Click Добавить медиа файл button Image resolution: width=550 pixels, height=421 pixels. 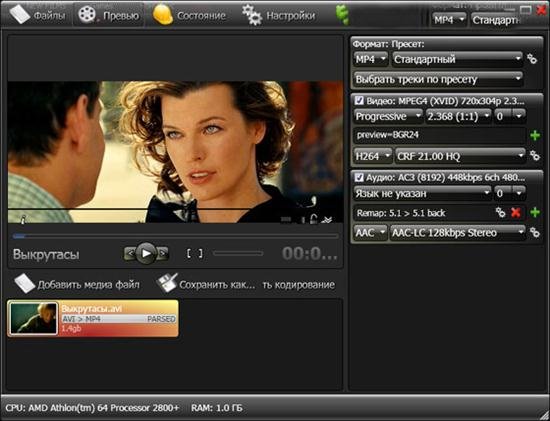(77, 284)
